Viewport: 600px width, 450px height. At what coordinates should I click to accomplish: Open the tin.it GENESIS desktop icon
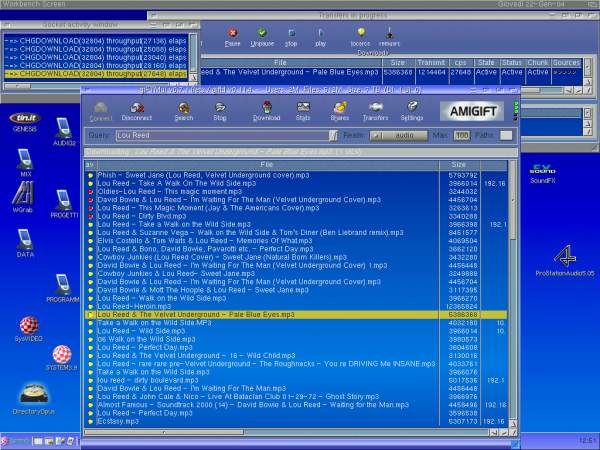[x=25, y=122]
